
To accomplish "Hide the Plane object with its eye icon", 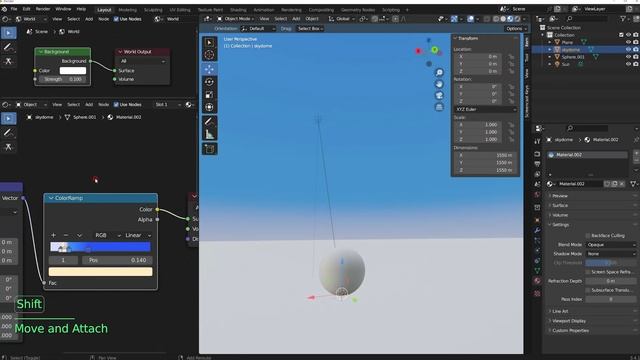I will (629, 42).
